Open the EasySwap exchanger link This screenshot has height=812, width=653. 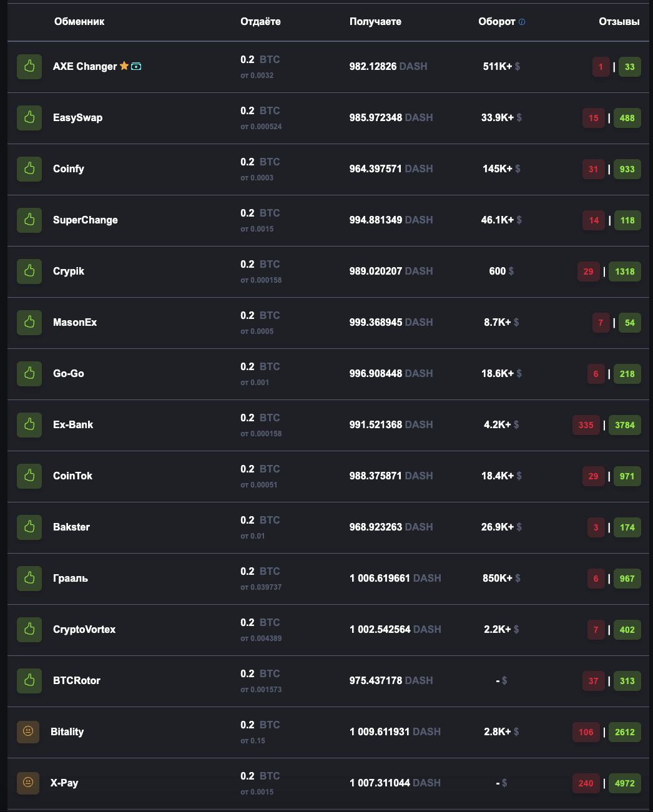pos(77,118)
